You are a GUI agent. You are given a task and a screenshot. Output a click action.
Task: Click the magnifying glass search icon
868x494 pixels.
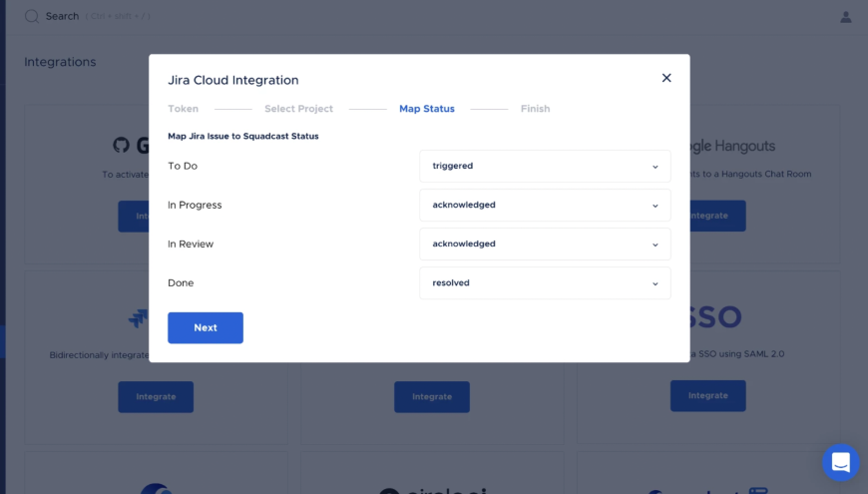tap(32, 16)
